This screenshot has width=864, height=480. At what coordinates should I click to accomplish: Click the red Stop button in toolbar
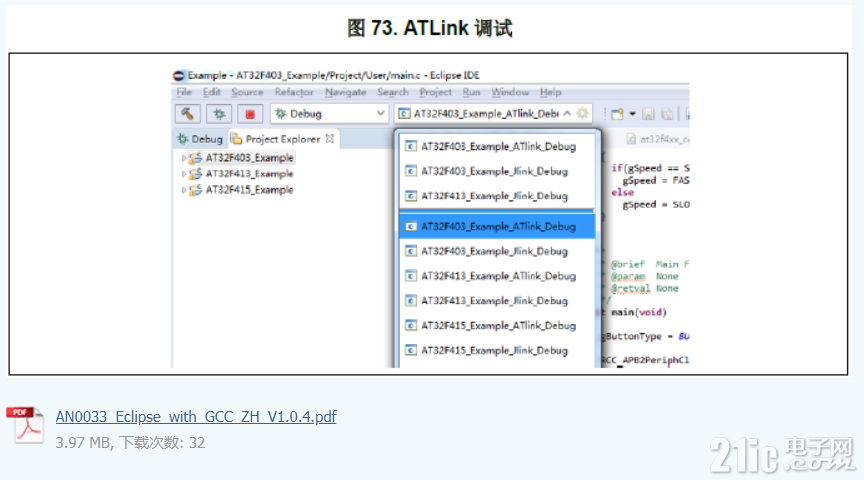(x=250, y=114)
